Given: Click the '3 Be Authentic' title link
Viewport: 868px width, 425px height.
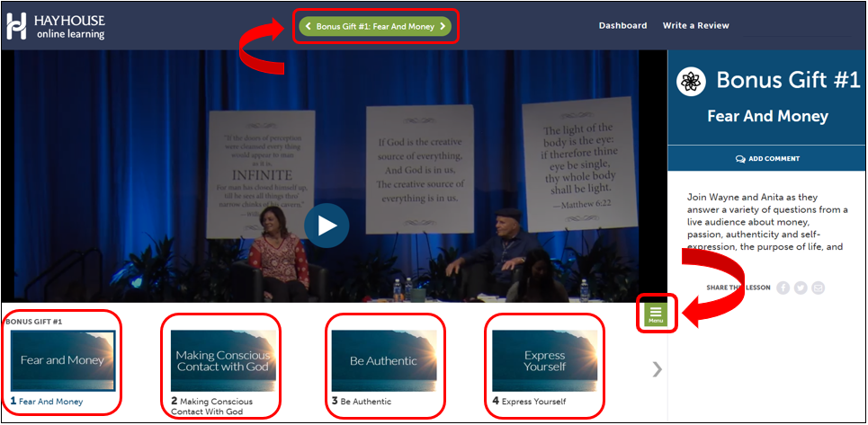Looking at the screenshot, I should pyautogui.click(x=366, y=402).
